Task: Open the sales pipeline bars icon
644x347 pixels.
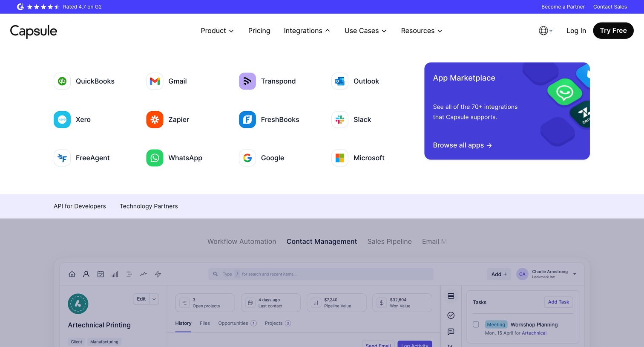Action: [x=115, y=274]
